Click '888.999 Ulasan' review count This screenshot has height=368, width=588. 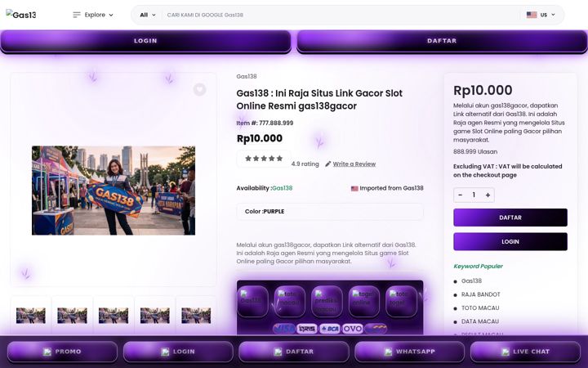click(x=475, y=152)
